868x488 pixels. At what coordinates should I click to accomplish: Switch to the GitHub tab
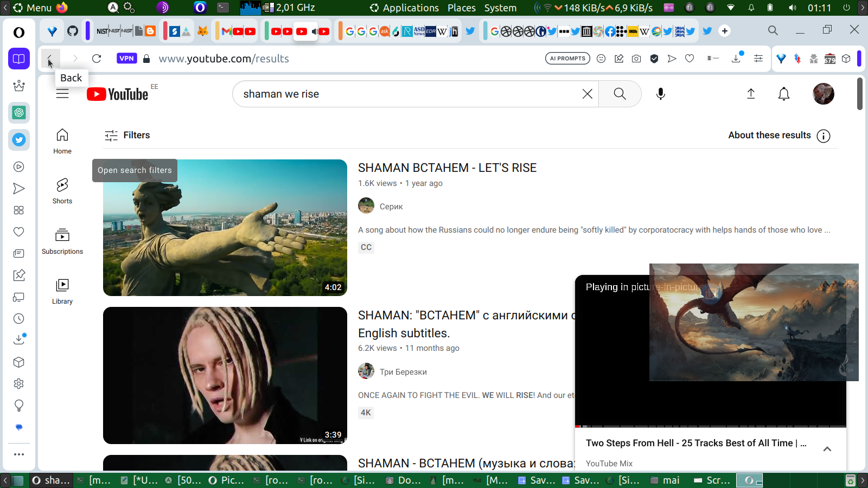coord(73,31)
